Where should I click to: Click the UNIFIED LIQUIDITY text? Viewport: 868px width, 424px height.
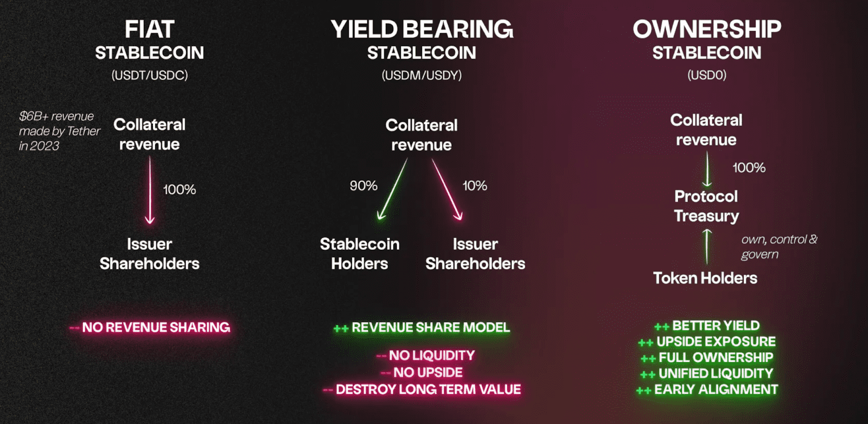click(715, 374)
